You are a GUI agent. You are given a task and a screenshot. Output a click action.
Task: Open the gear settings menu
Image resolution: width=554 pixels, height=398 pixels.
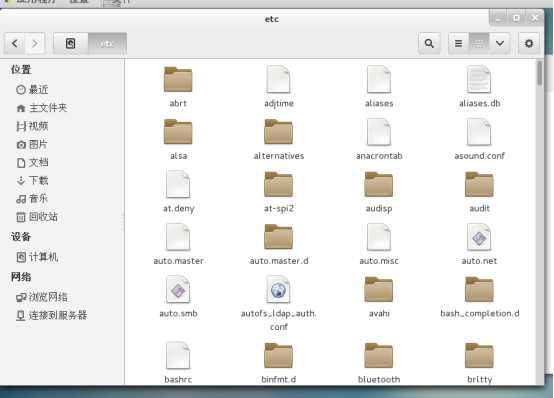(x=529, y=43)
